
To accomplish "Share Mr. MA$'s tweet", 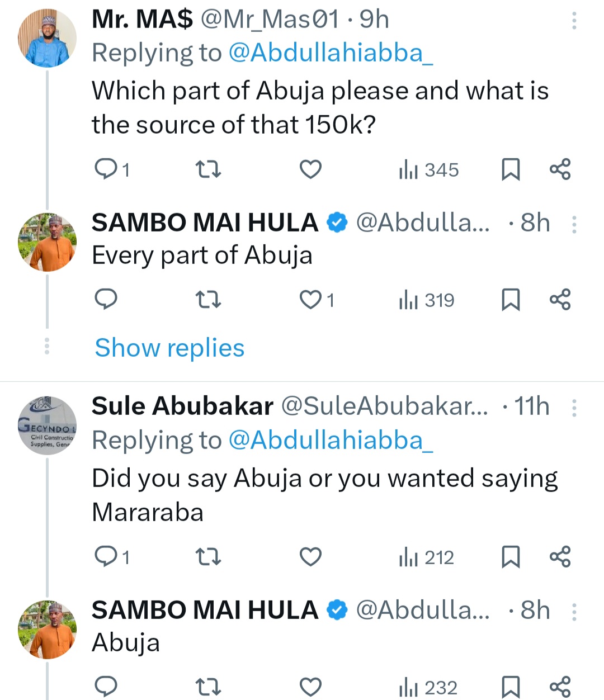I will (560, 169).
